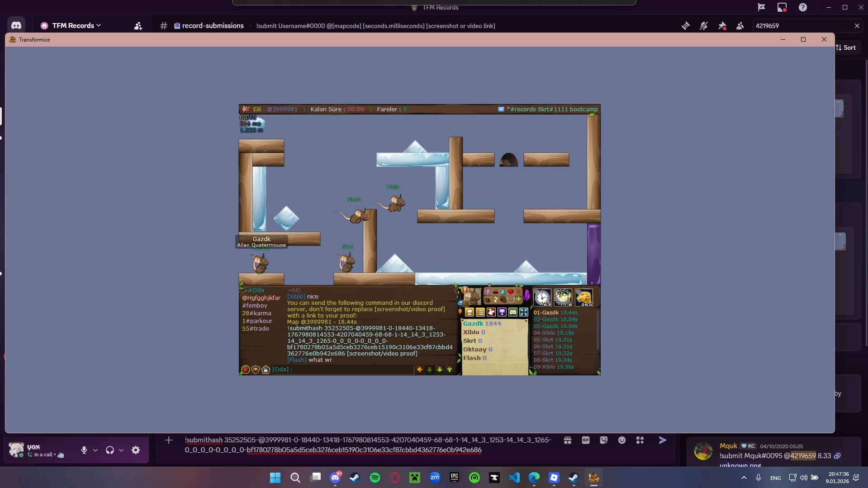The width and height of the screenshot is (868, 488).
Task: Click the clock item with count 67
Action: click(x=542, y=298)
